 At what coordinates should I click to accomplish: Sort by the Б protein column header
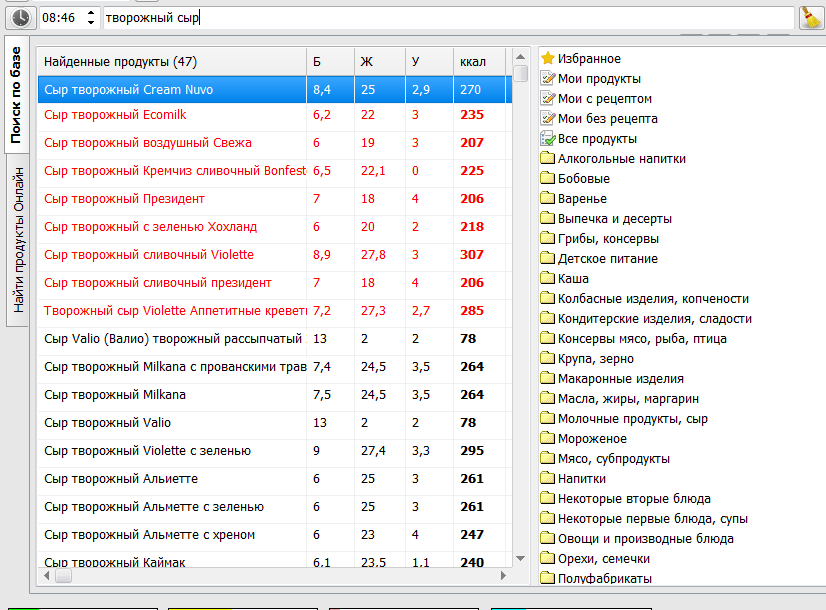330,62
